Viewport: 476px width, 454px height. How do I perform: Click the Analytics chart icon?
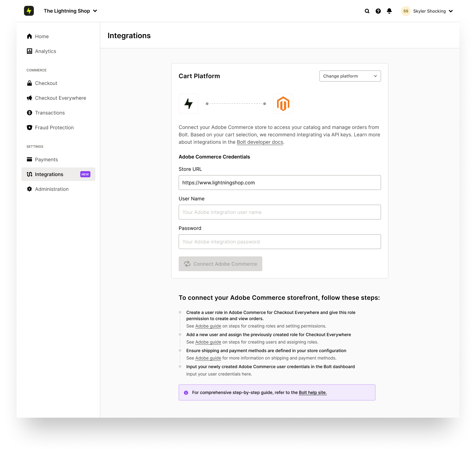tap(30, 51)
